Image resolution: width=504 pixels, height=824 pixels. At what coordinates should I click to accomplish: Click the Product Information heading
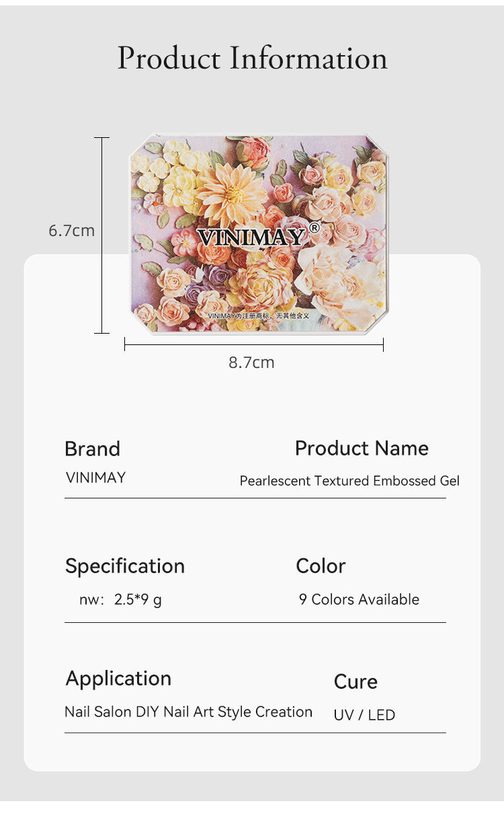252,58
